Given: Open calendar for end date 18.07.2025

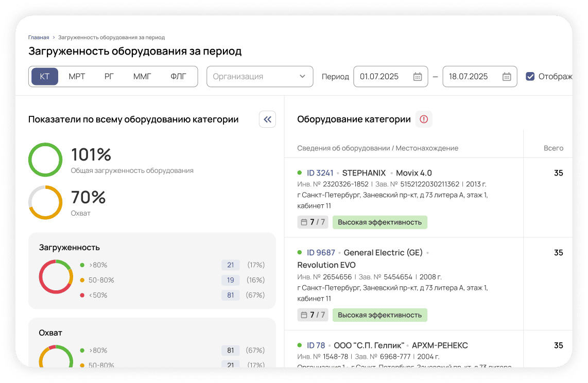Looking at the screenshot, I should coord(507,77).
